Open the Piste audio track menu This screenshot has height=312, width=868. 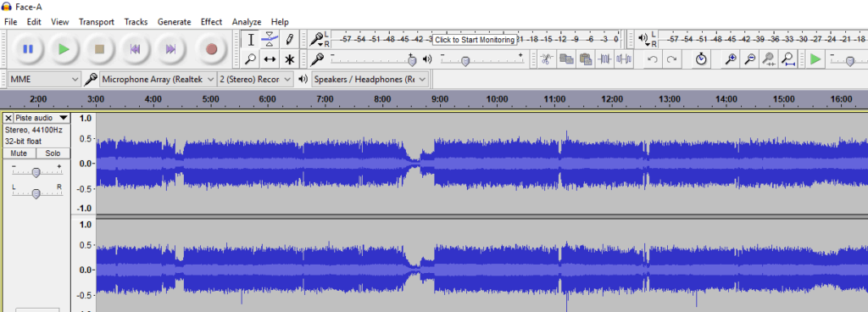pyautogui.click(x=42, y=118)
